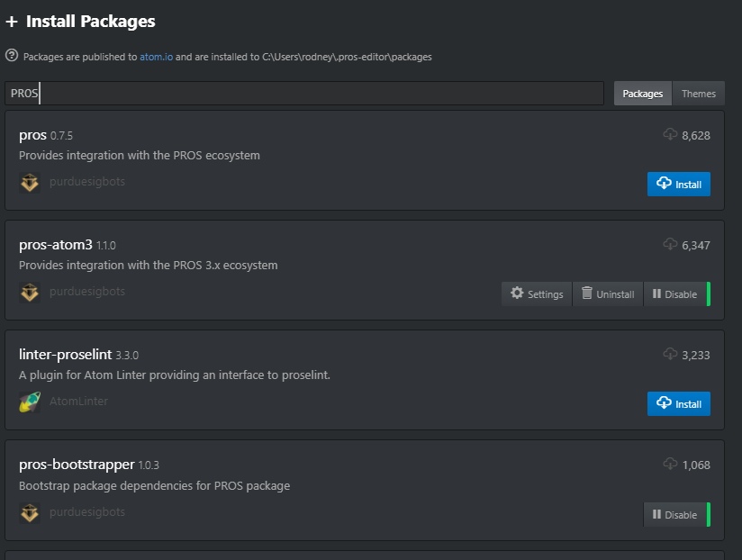This screenshot has width=742, height=560.
Task: Install the pros 0.7.5 package
Action: coord(679,184)
